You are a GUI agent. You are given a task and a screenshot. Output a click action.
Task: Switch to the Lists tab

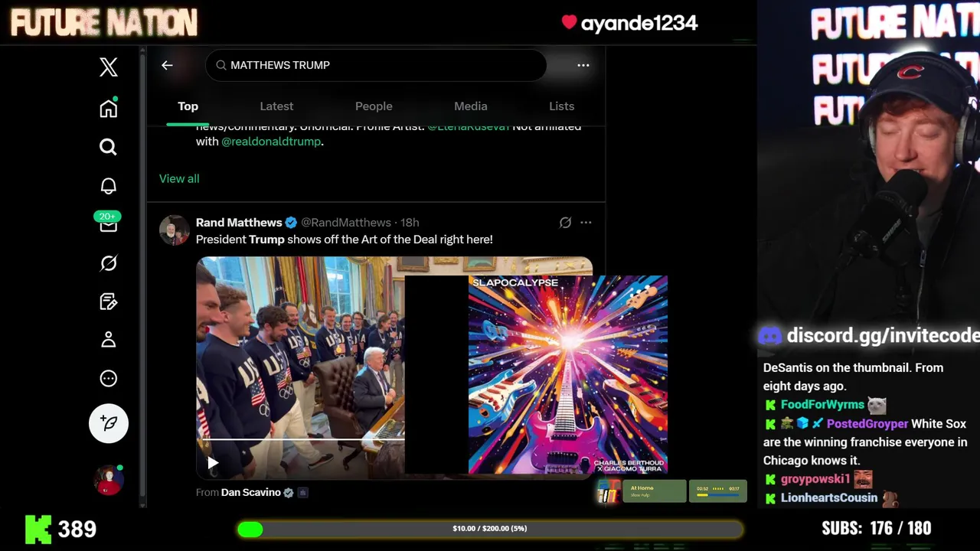point(561,106)
